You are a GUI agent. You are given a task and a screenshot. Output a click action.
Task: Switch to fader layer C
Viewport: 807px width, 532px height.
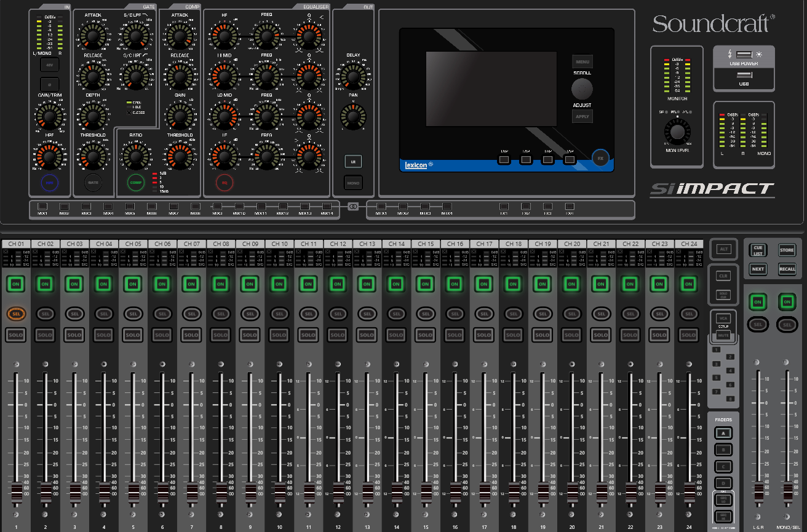point(723,466)
